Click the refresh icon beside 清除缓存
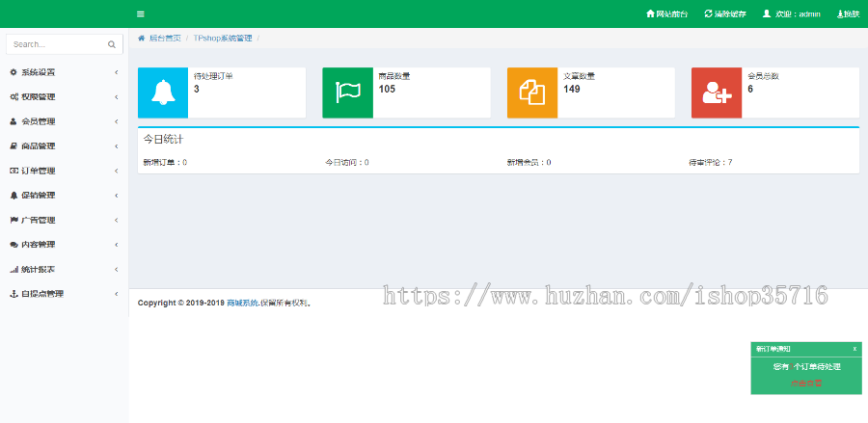The height and width of the screenshot is (423, 868). 708,13
